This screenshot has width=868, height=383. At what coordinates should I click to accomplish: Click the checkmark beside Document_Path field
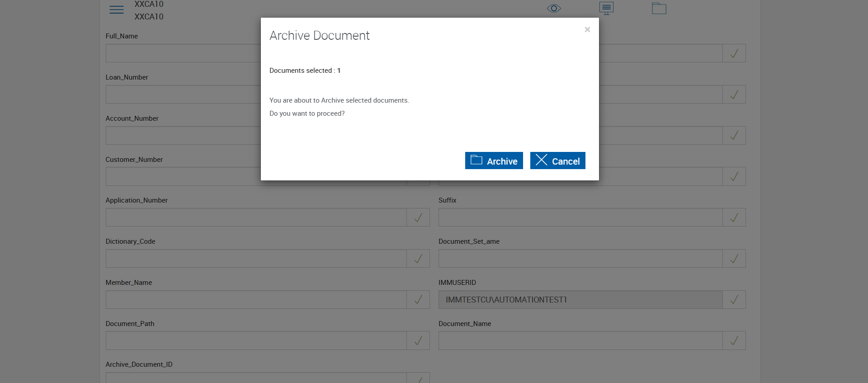tap(418, 340)
